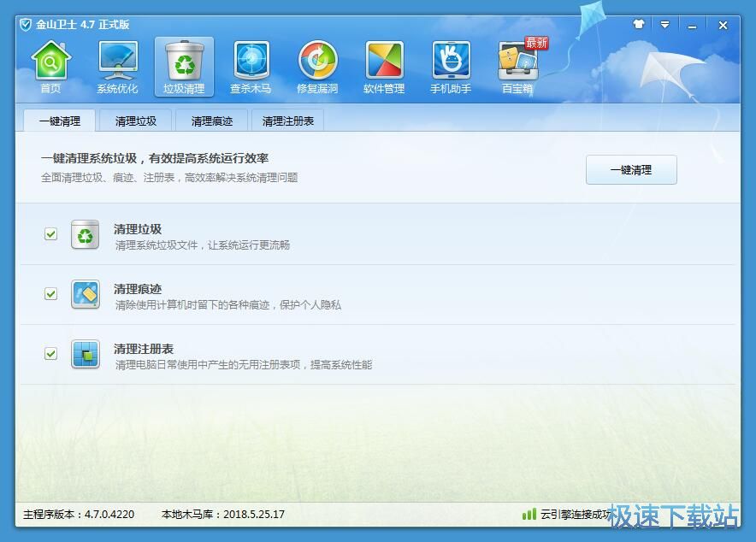756x542 pixels.
Task: Open 修复漏洞 vulnerability repair
Action: coord(317,67)
